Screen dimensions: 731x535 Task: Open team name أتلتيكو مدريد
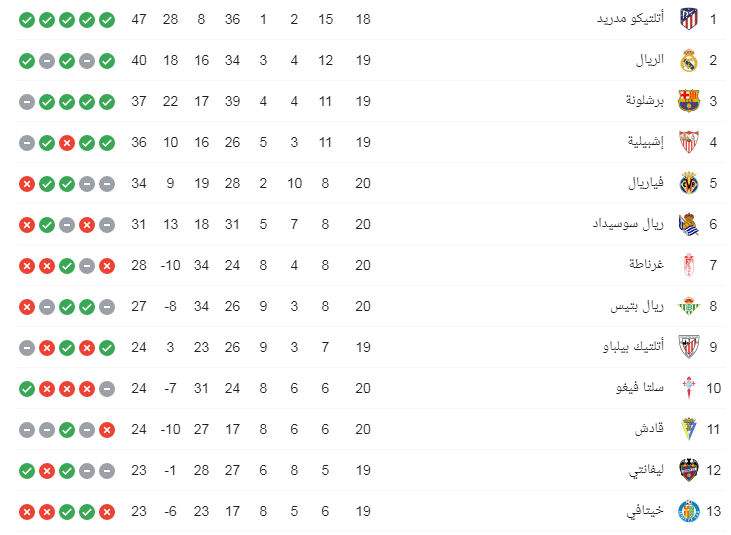pyautogui.click(x=630, y=18)
